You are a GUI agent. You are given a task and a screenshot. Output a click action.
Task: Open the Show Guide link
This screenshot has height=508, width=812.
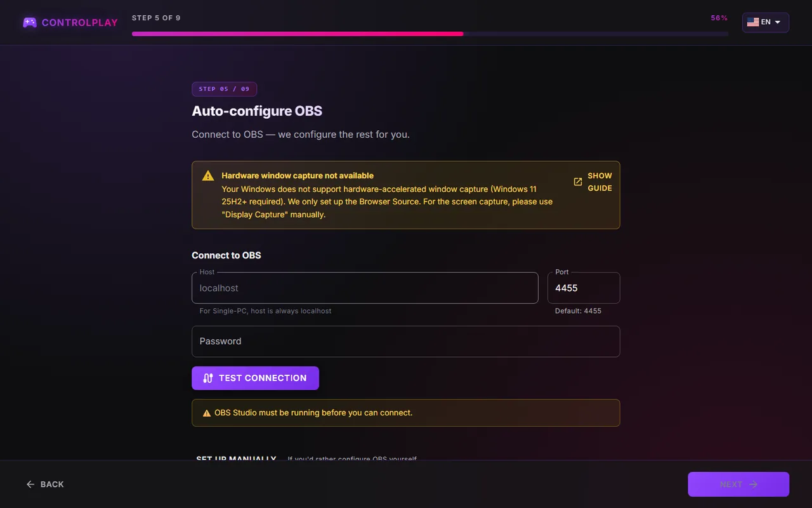point(593,182)
